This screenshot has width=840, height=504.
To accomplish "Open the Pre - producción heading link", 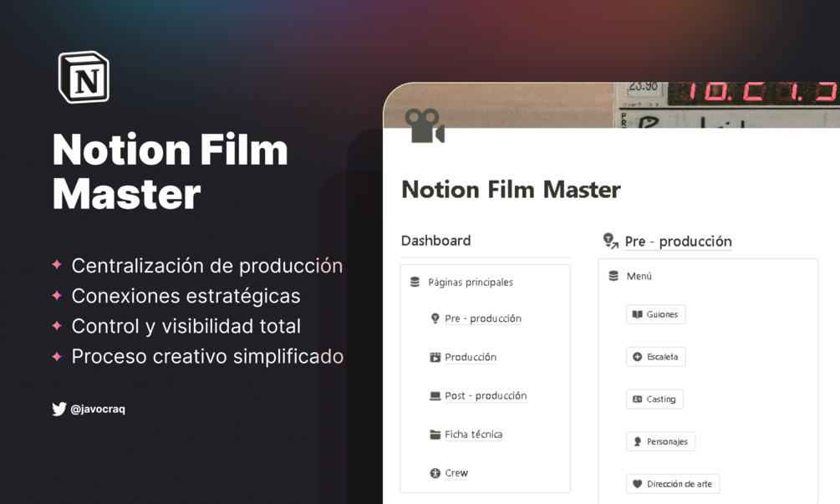I will 678,242.
